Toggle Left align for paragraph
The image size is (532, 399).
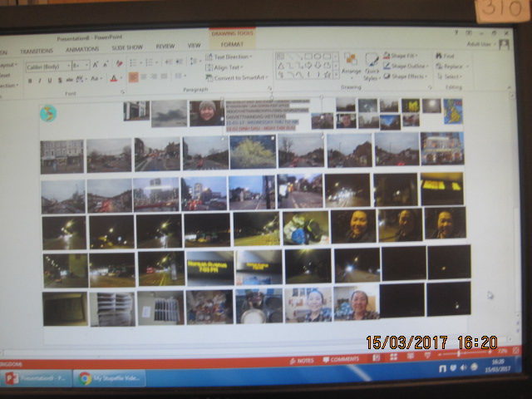pos(133,77)
